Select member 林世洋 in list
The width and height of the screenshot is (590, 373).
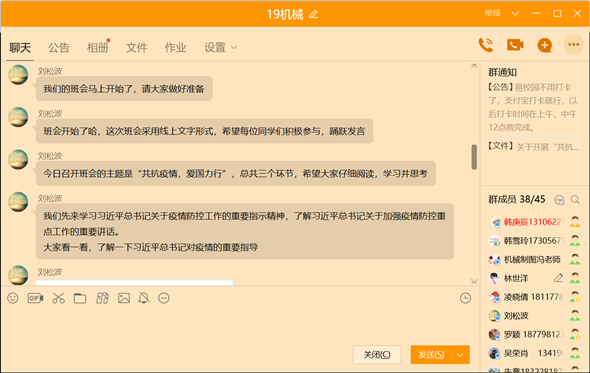[x=534, y=278]
